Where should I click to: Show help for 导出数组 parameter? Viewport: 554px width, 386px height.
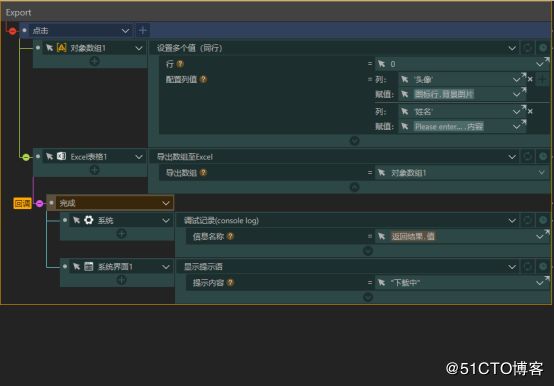pyautogui.click(x=204, y=173)
